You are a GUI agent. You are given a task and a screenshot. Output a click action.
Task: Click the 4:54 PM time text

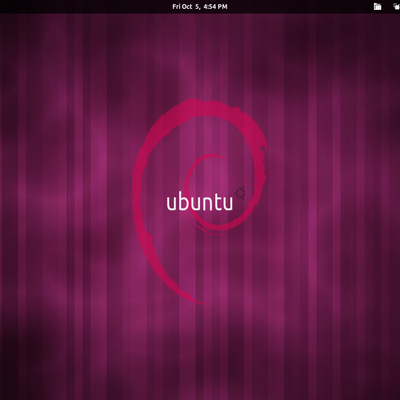[x=215, y=6]
